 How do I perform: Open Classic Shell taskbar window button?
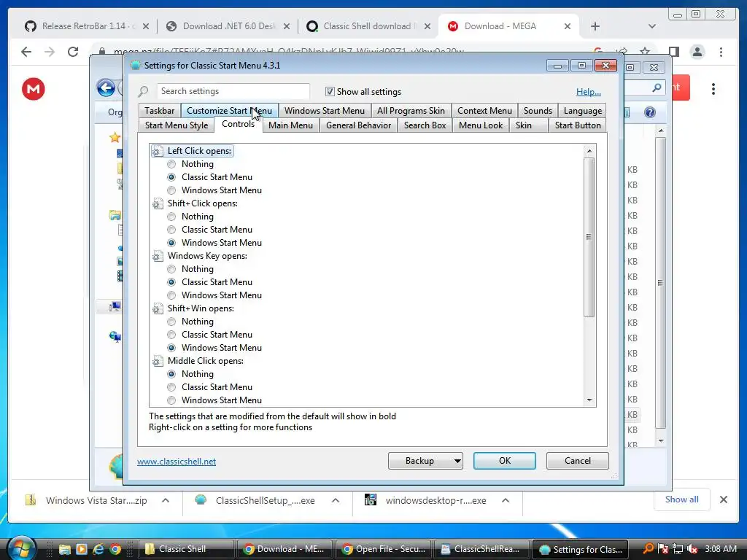186,550
